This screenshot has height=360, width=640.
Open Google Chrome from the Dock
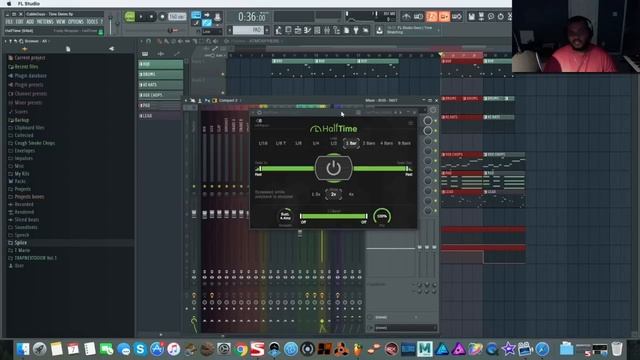point(241,349)
